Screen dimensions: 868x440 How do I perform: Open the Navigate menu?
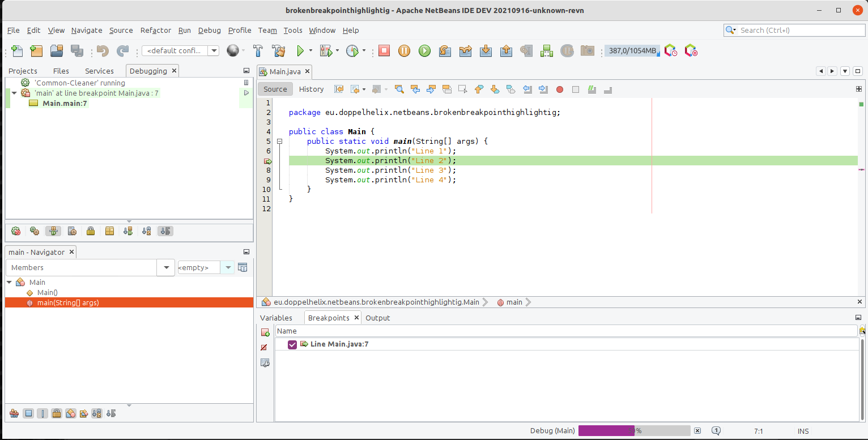click(87, 31)
